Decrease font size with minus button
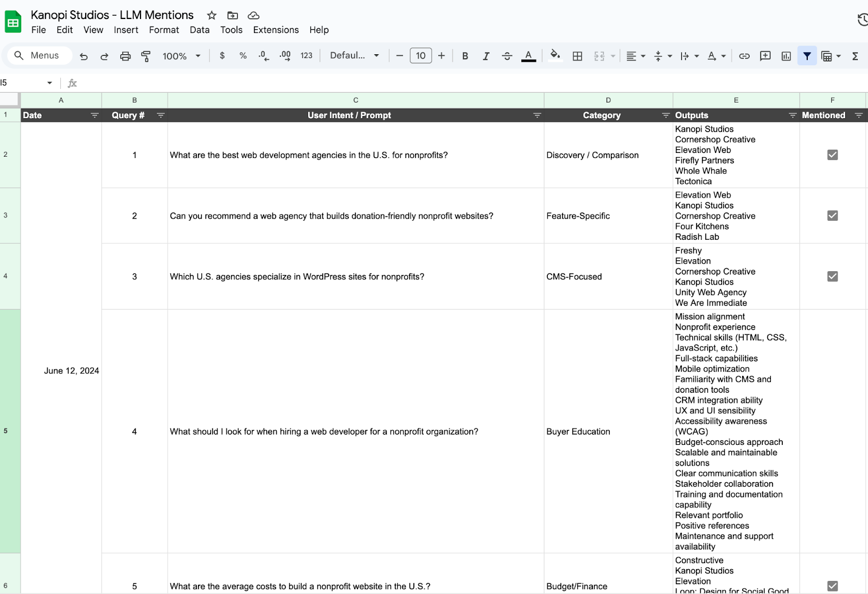868x594 pixels. pos(399,56)
